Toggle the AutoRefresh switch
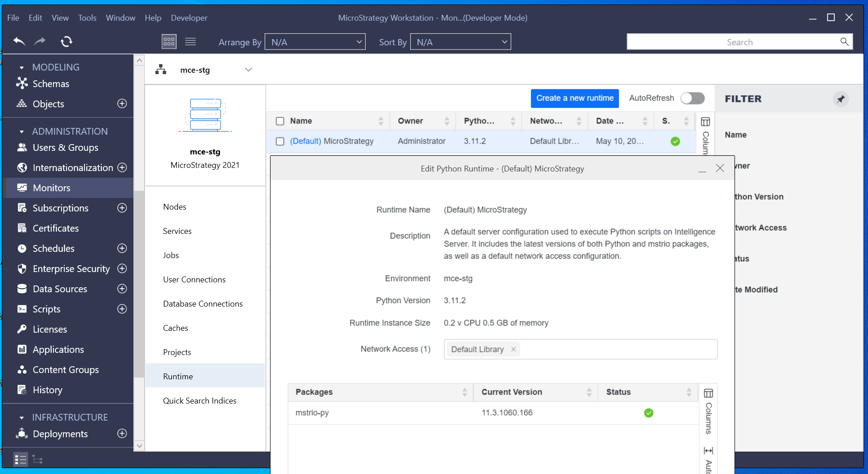 [692, 98]
